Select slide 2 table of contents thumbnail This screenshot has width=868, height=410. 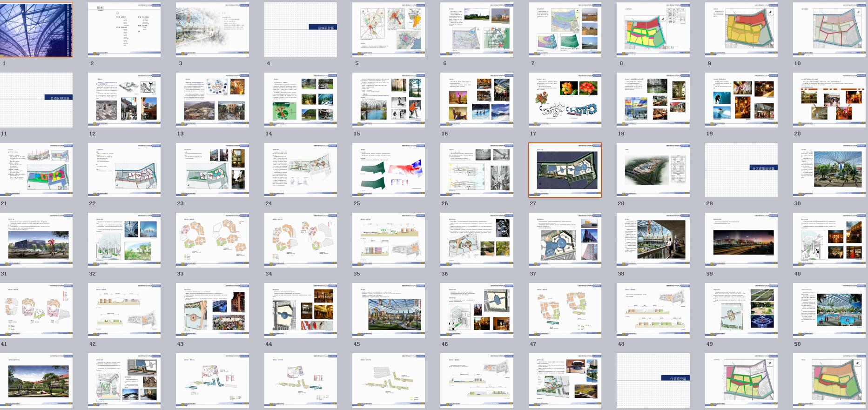[x=124, y=30]
